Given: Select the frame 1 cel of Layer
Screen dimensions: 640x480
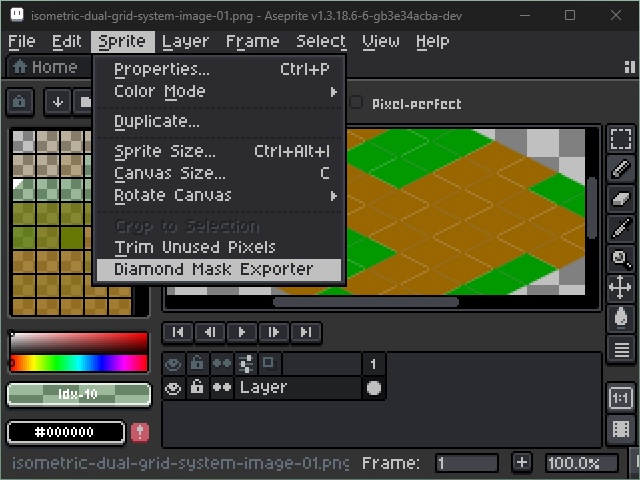Looking at the screenshot, I should pos(373,388).
